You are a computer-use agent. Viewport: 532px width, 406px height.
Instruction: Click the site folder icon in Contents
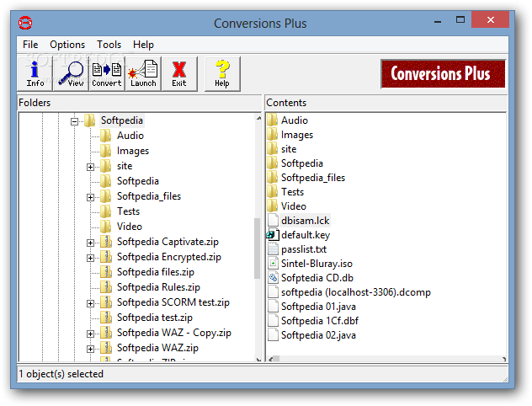[273, 149]
